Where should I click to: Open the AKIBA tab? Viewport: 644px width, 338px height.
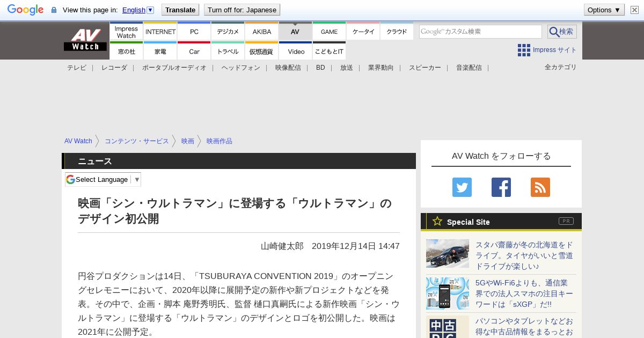[x=262, y=32]
